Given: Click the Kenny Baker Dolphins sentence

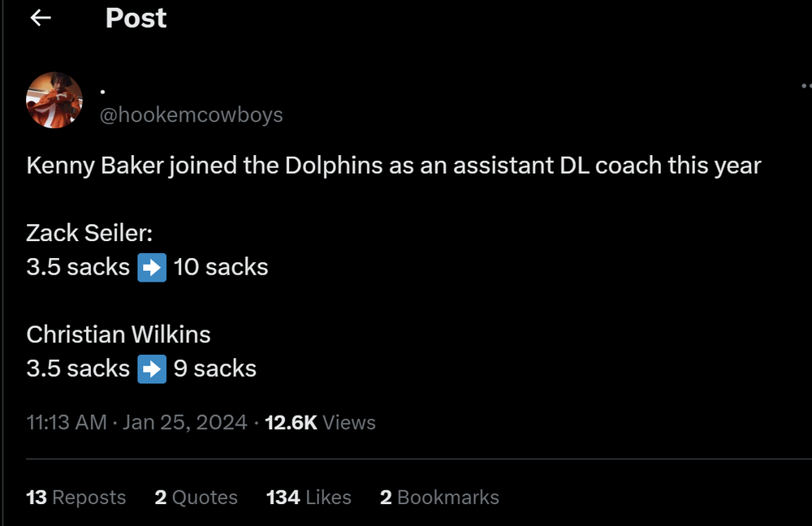Looking at the screenshot, I should click(x=394, y=166).
